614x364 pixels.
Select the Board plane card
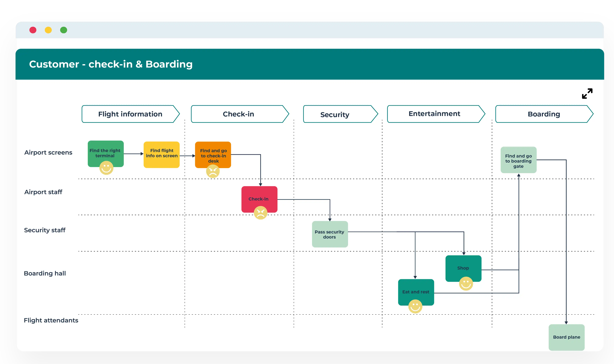(x=566, y=338)
